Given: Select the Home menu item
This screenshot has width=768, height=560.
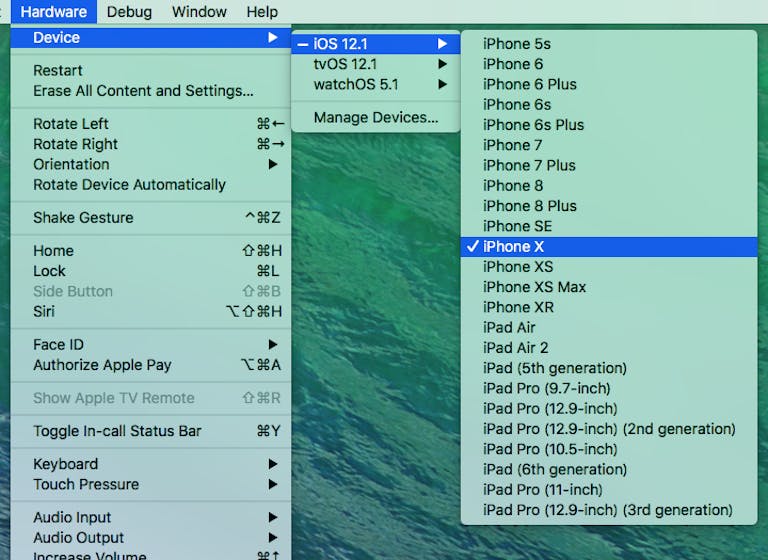Looking at the screenshot, I should pyautogui.click(x=151, y=251).
